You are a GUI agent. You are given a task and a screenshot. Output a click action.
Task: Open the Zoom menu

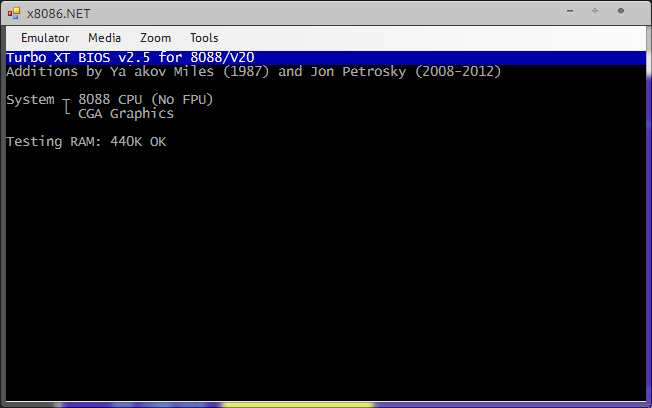point(155,38)
